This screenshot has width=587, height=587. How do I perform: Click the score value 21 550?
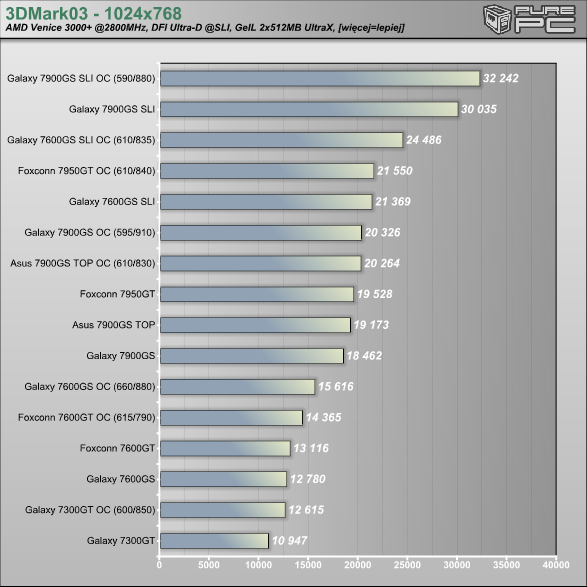click(395, 171)
